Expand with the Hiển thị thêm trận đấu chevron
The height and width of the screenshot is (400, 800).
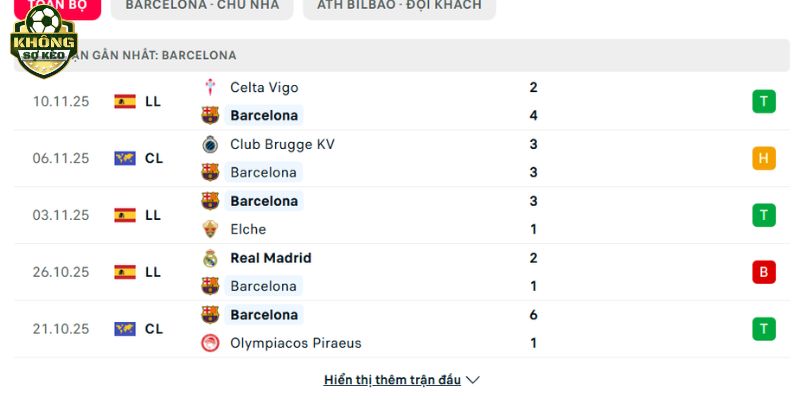coord(473,380)
